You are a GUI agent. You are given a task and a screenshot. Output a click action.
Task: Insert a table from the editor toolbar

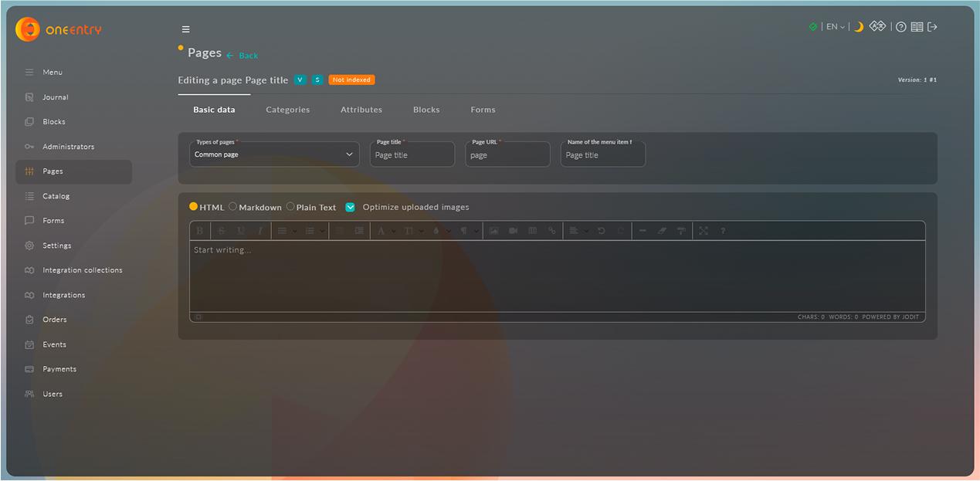click(532, 231)
